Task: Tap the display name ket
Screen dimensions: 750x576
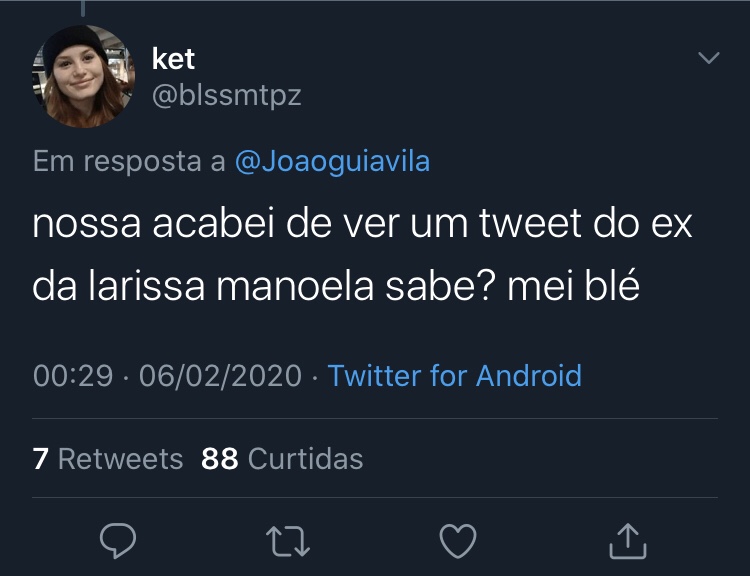Action: 173,59
